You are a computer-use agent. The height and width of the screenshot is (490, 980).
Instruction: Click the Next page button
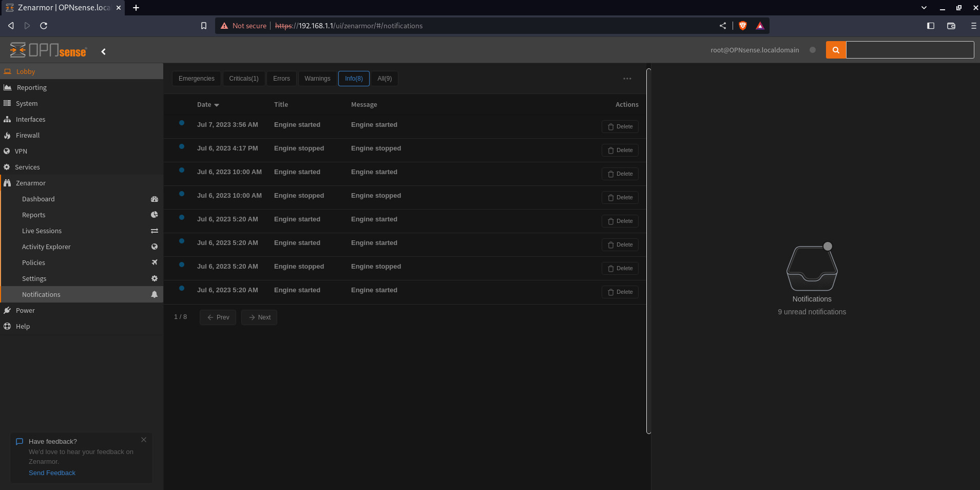(x=259, y=317)
